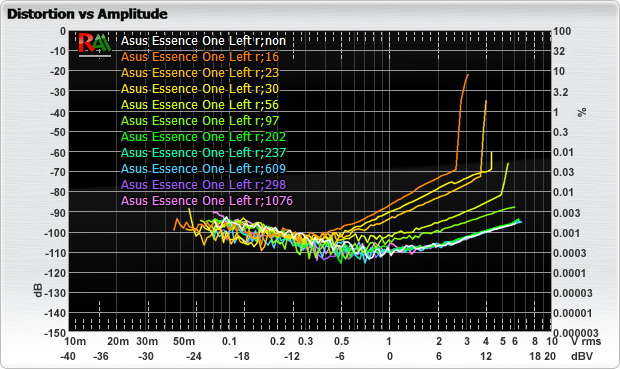This screenshot has width=620, height=369.
Task: Select the 'Asus Essence One Left r;298' legend entry
Action: point(203,185)
